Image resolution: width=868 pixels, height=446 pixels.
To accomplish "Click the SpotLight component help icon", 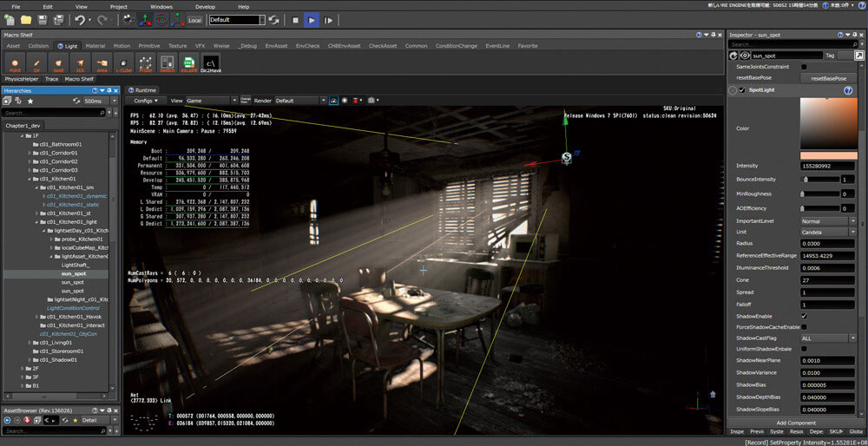I will coord(847,90).
